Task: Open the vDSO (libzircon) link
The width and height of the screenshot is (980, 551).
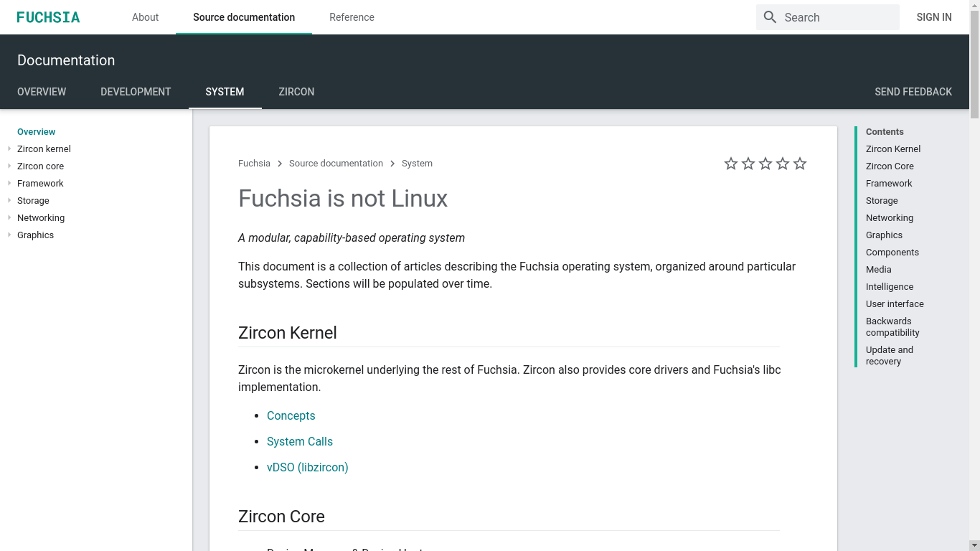Action: 307,468
